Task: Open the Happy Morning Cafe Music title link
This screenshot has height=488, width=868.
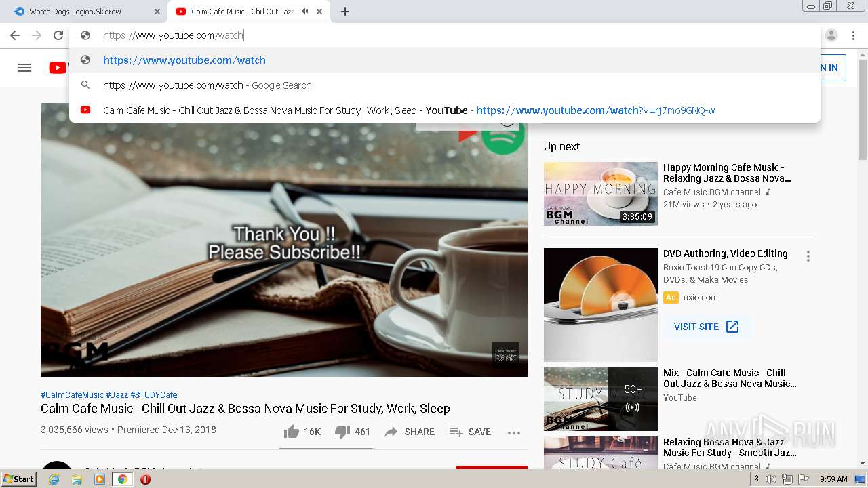Action: [x=727, y=173]
